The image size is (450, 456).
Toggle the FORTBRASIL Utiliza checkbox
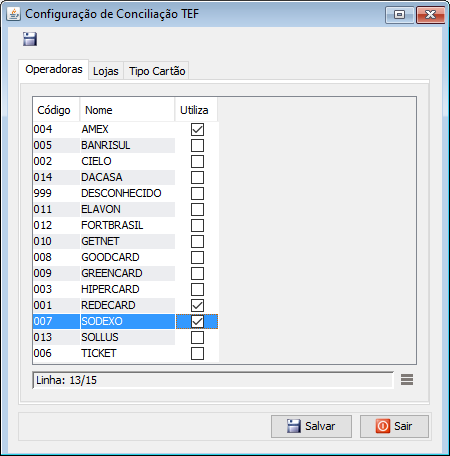197,225
